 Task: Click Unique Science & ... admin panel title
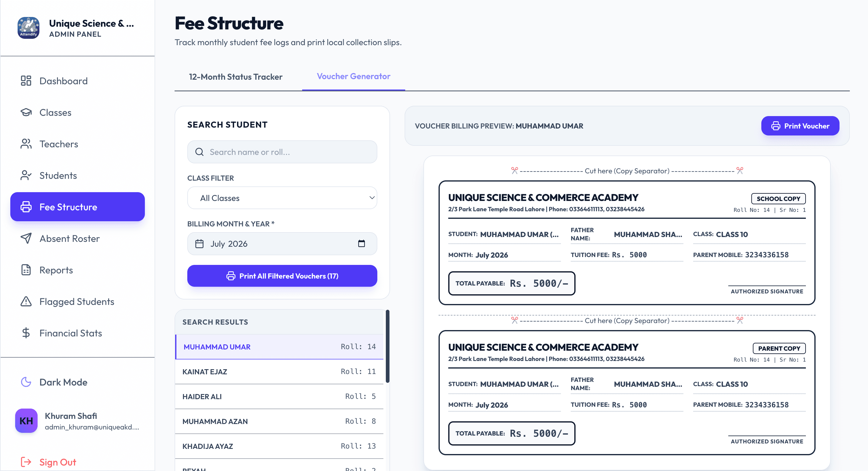click(91, 28)
